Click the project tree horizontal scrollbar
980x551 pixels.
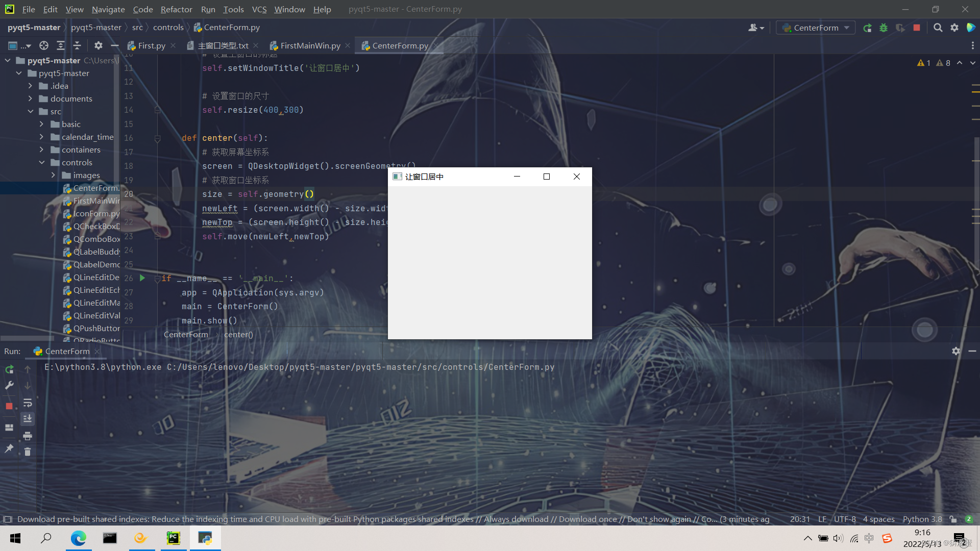click(x=28, y=338)
